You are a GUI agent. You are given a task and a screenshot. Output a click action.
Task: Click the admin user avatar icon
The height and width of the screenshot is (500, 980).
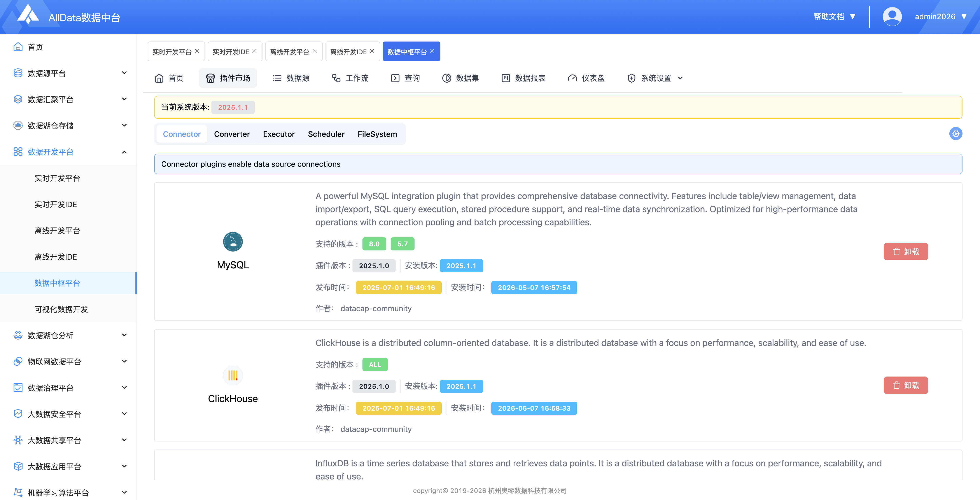892,17
